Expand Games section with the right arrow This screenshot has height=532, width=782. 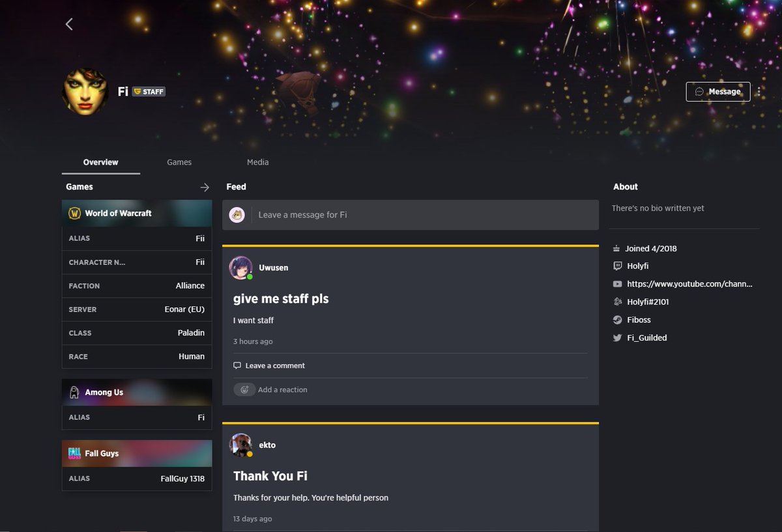[x=205, y=187]
